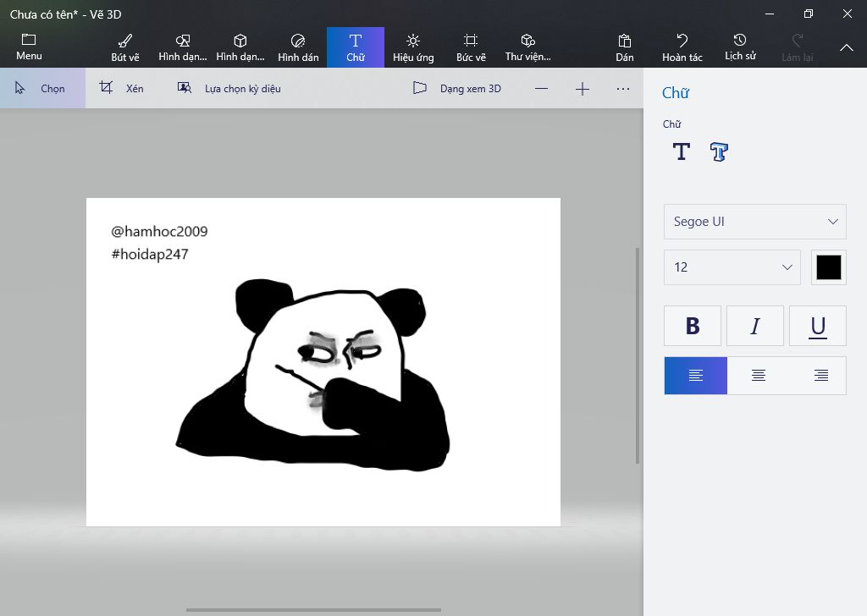Open the Thư viện 3D library
The image size is (867, 616).
tap(528, 47)
